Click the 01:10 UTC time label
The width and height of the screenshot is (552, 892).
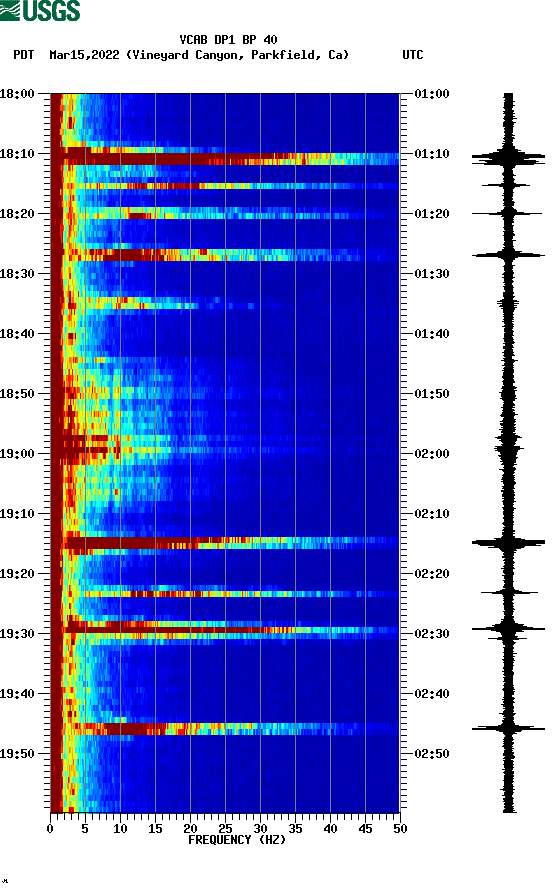[432, 154]
